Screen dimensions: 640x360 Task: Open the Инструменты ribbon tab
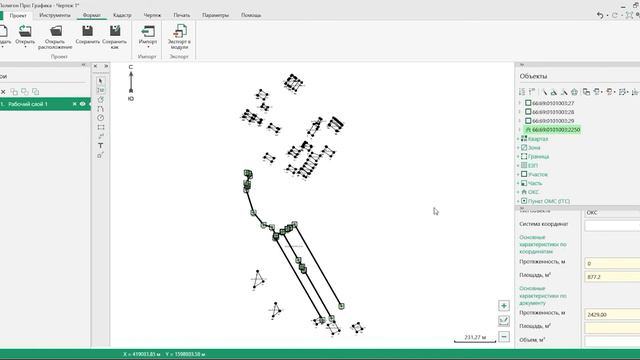(55, 15)
